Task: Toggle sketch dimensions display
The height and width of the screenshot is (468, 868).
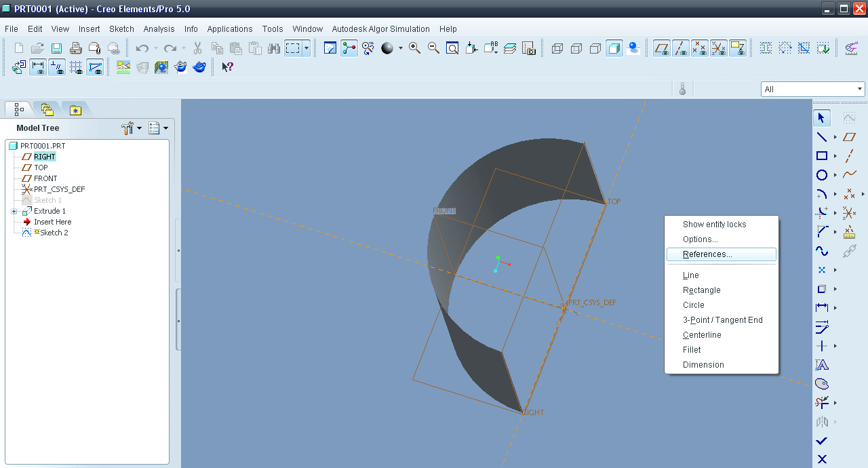Action: (38, 67)
